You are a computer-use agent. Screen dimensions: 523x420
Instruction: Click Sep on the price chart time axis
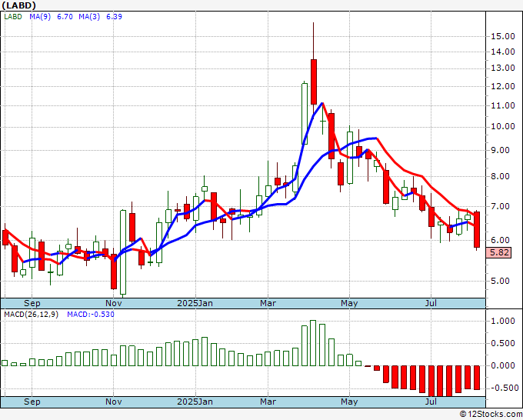click(32, 303)
